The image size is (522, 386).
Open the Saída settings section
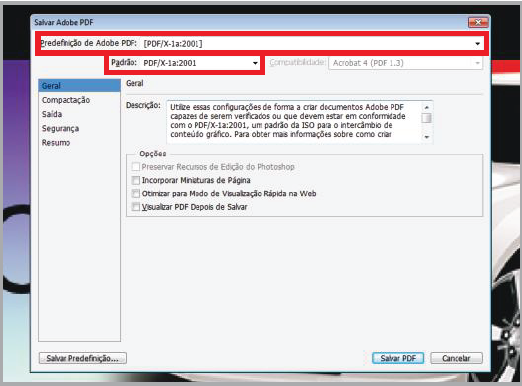click(52, 114)
